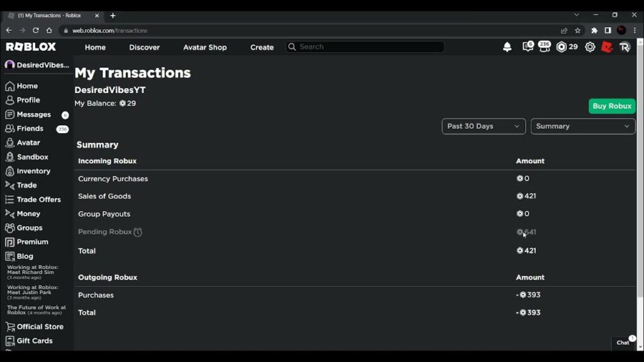Click the search magnifier icon
Viewport: 644px width, 362px height.
(x=292, y=47)
